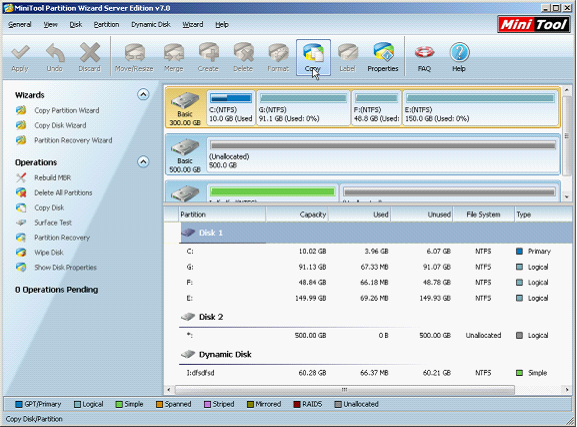Run Surface Test operation

(x=53, y=222)
